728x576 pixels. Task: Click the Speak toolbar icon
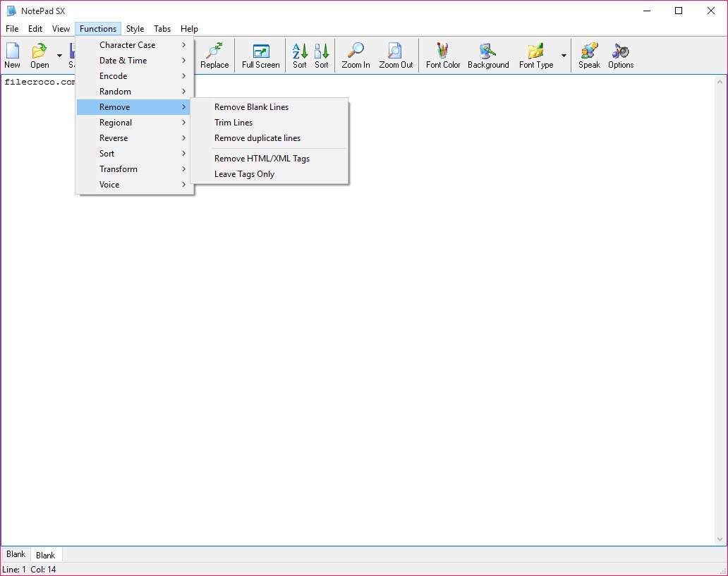click(x=589, y=55)
